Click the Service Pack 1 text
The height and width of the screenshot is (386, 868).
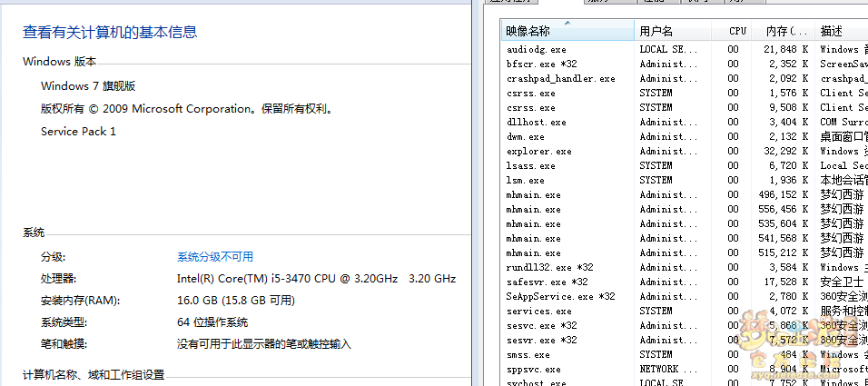point(79,132)
